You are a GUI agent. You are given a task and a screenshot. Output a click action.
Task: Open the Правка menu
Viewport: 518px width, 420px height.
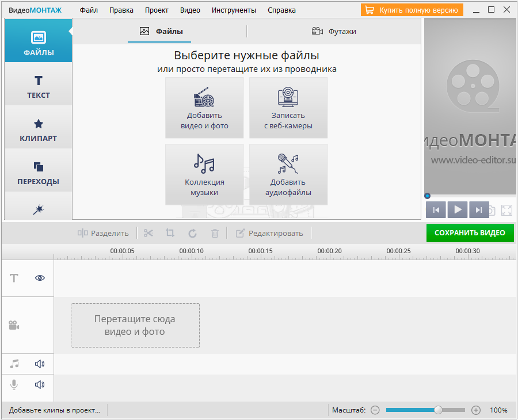pyautogui.click(x=121, y=10)
